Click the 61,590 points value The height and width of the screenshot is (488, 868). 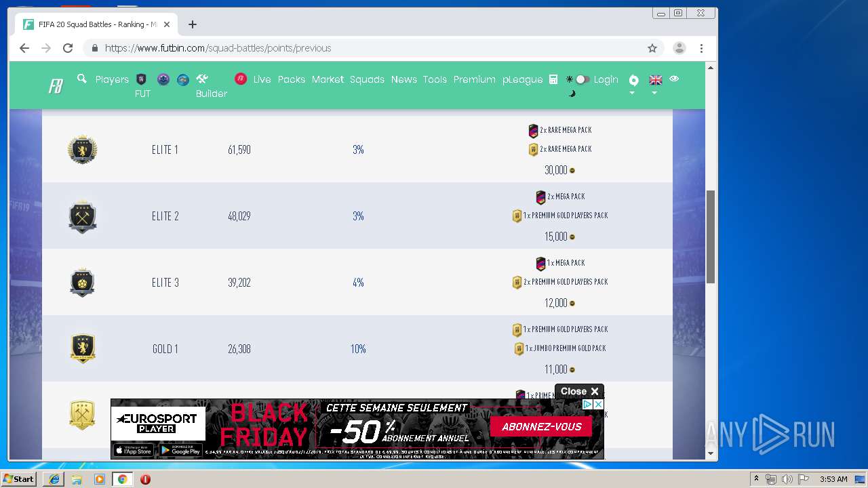pos(239,150)
